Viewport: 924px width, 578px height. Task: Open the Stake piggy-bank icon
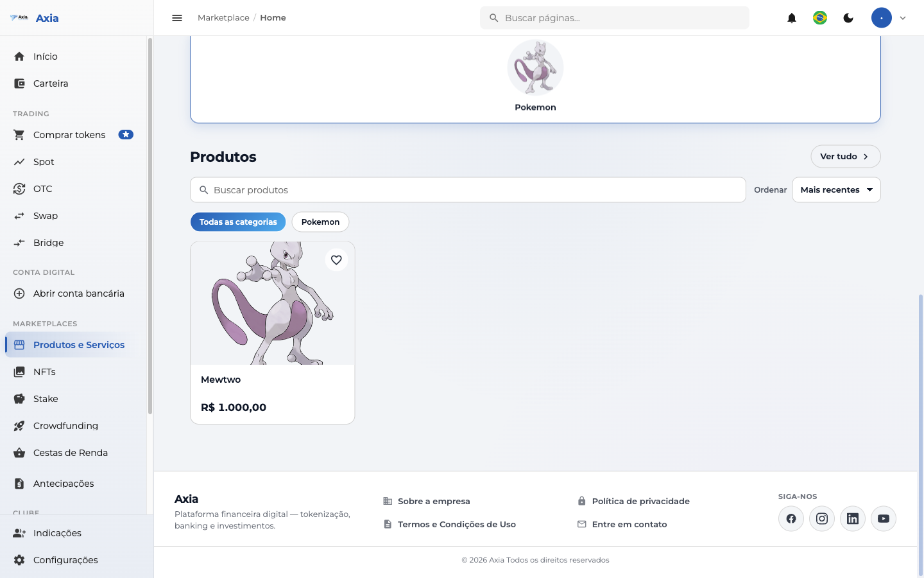pyautogui.click(x=19, y=399)
